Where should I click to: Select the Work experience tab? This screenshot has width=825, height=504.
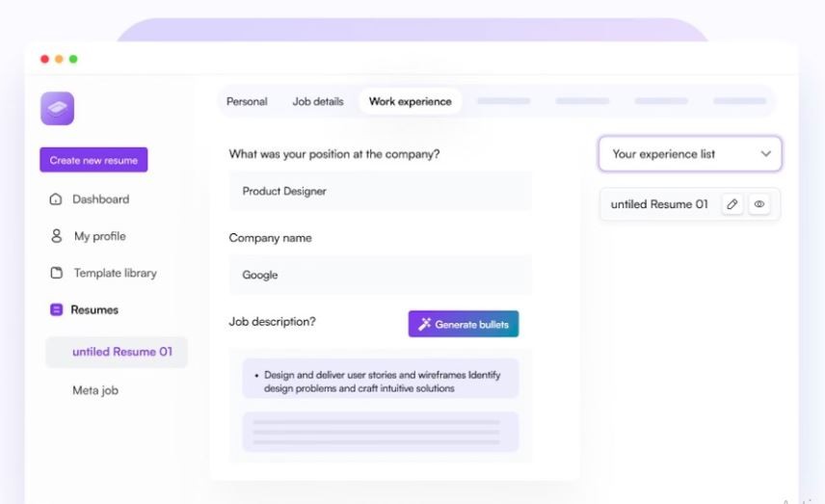point(410,101)
